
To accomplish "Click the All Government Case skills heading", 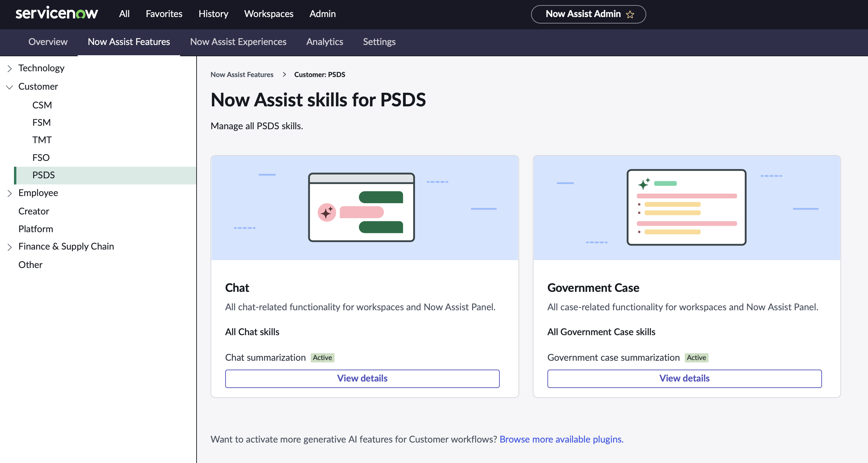I will click(x=601, y=332).
